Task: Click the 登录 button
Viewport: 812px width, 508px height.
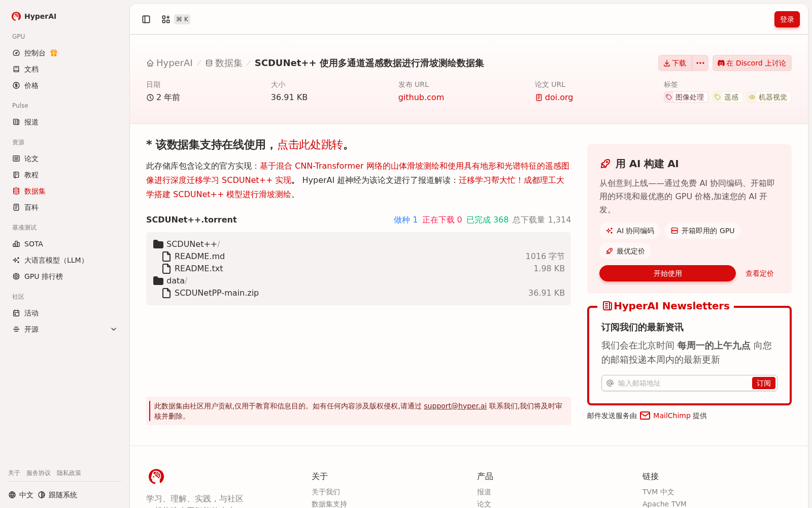Action: click(787, 19)
